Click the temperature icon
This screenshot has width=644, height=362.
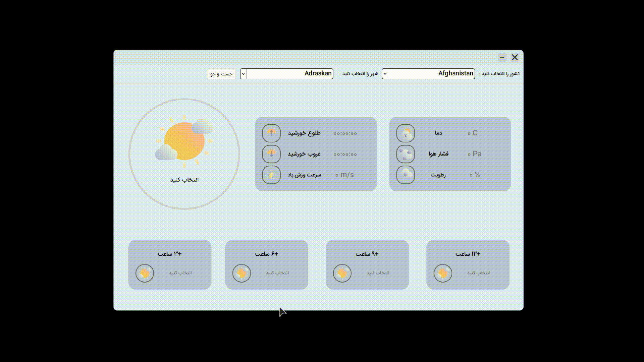[406, 133]
